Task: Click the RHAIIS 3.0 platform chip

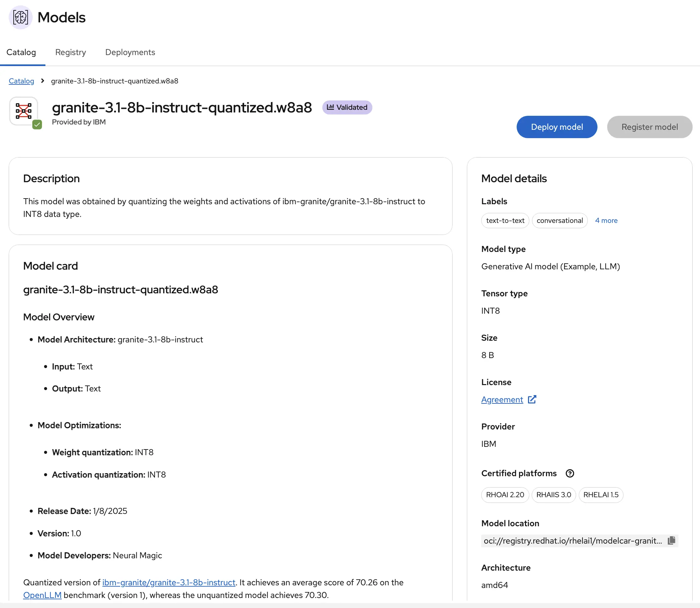Action: 553,495
